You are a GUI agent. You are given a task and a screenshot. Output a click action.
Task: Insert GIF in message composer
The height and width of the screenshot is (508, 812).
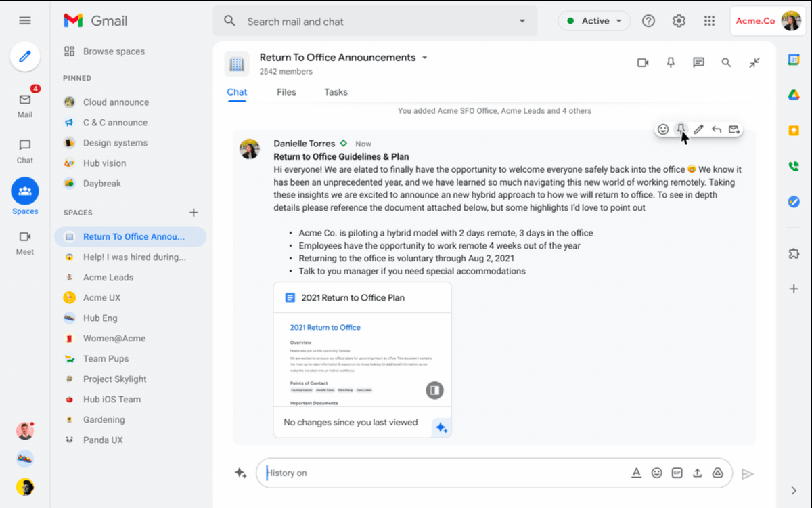tap(677, 473)
